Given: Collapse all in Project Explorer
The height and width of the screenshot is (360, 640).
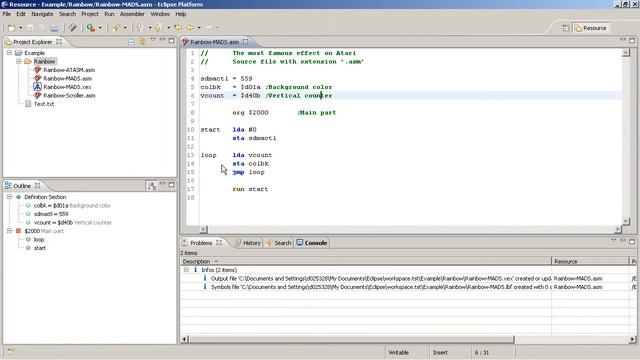Looking at the screenshot, I should [x=131, y=42].
